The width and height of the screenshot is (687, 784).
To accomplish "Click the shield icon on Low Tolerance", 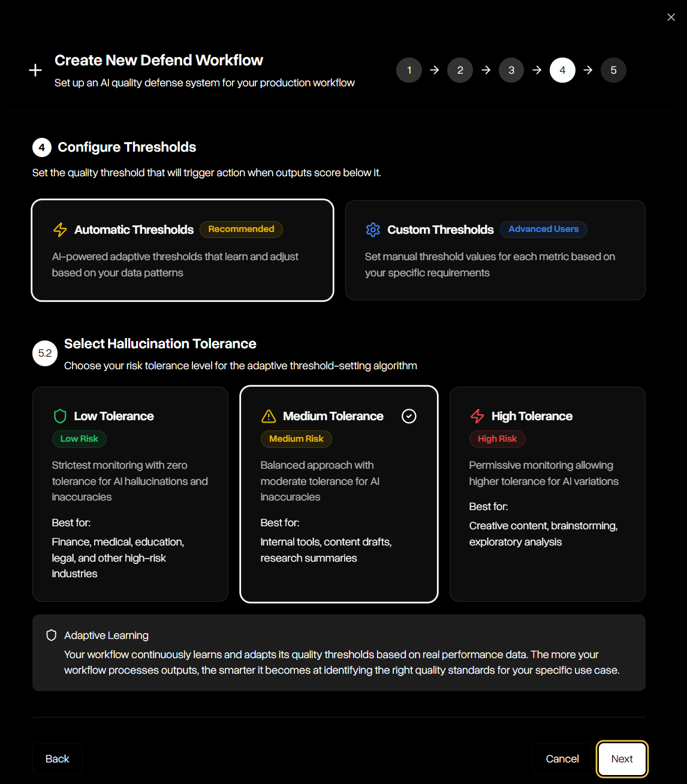I will pyautogui.click(x=60, y=415).
